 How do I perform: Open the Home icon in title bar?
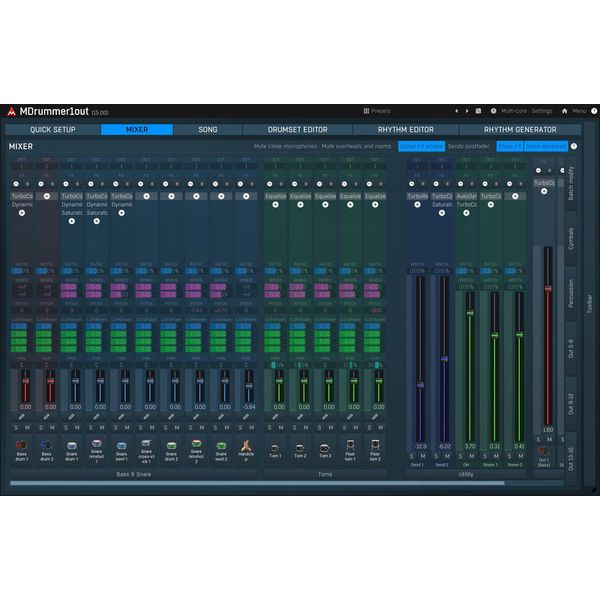pyautogui.click(x=564, y=111)
